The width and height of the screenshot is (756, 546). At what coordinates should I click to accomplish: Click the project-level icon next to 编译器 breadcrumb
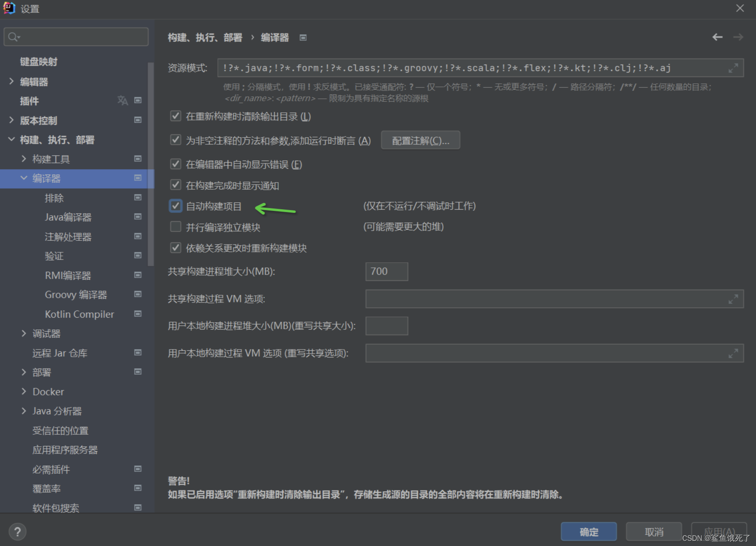303,37
